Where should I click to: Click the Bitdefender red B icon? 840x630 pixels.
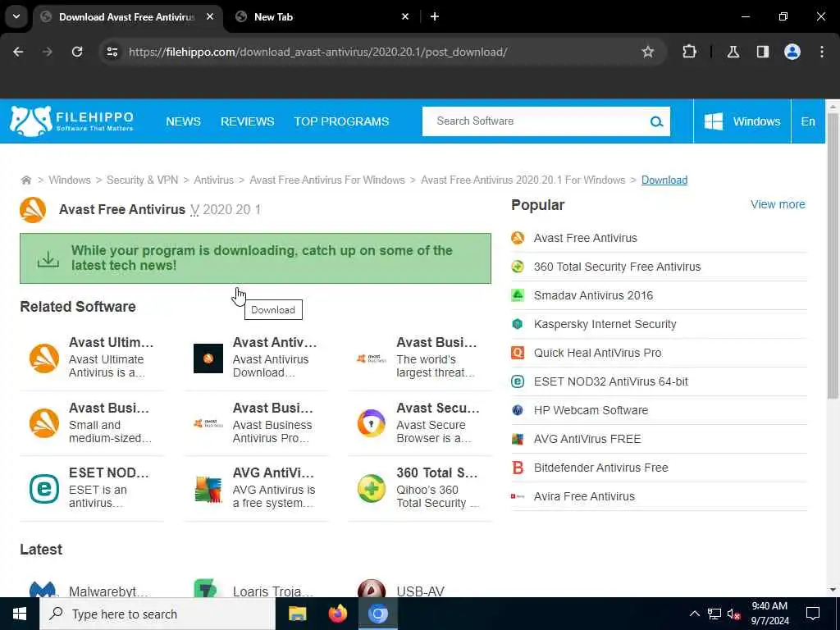(518, 468)
